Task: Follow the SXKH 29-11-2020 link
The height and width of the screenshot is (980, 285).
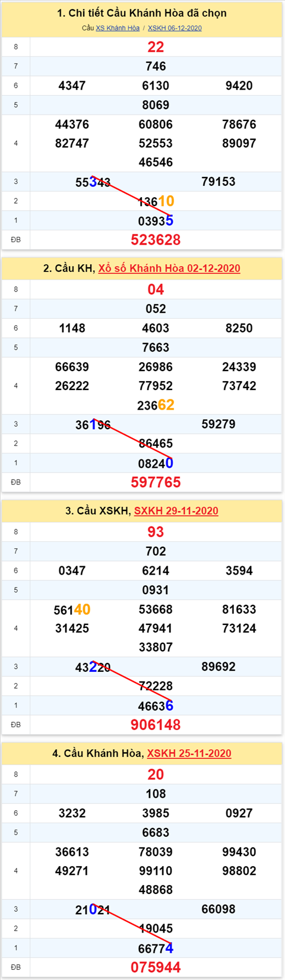Action: (x=176, y=511)
